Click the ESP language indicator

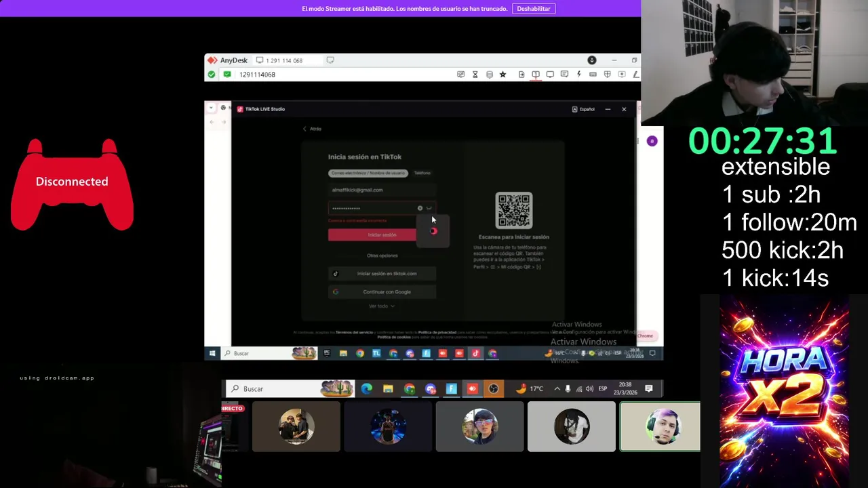pos(603,389)
